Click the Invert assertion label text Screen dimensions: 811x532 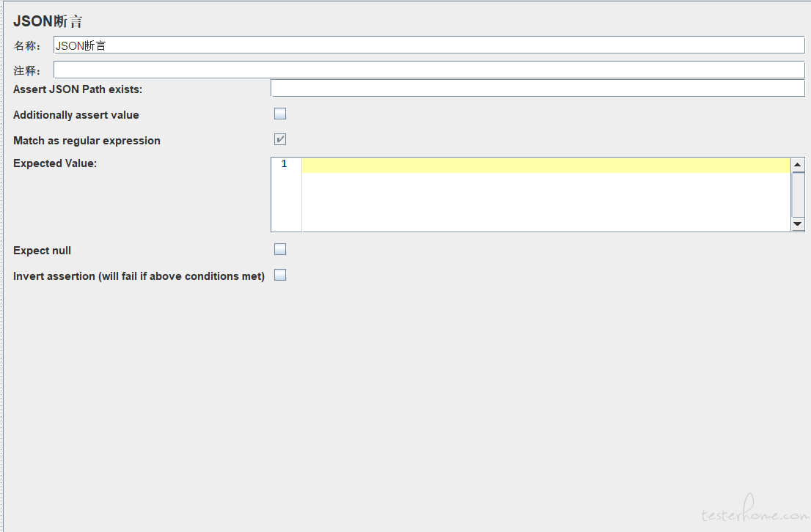point(139,276)
